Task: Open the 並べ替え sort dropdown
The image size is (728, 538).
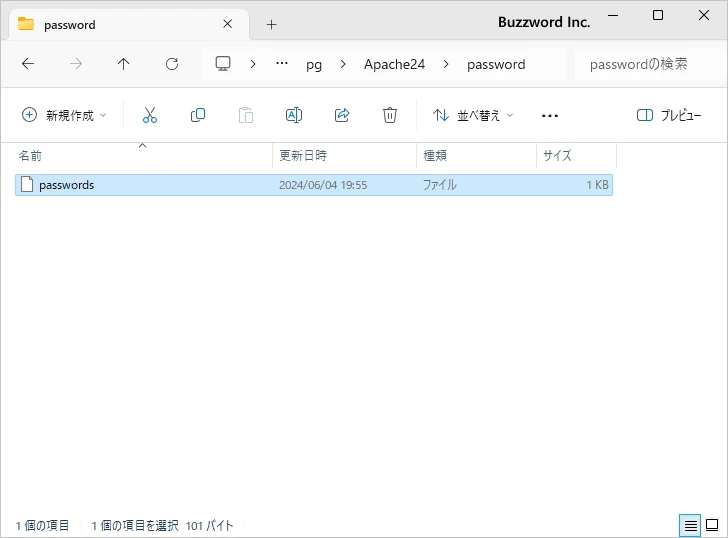Action: 473,115
